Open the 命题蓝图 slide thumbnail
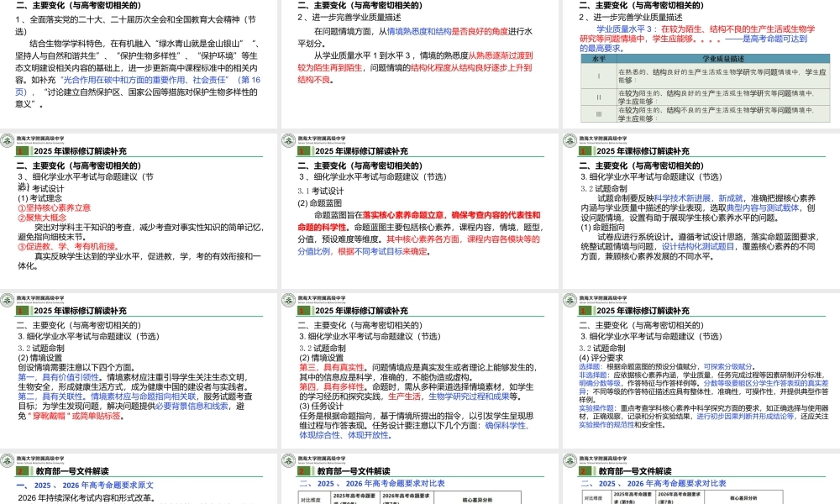The width and height of the screenshot is (840, 504). point(420,211)
